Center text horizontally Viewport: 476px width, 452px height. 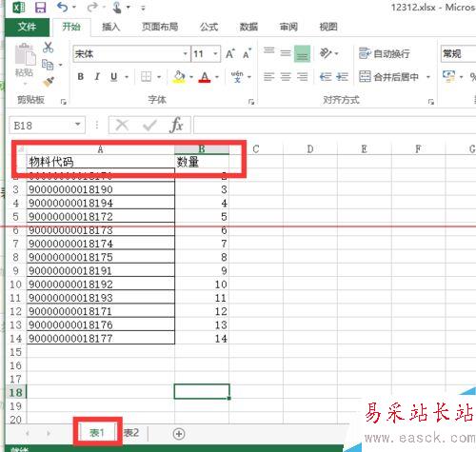(286, 77)
